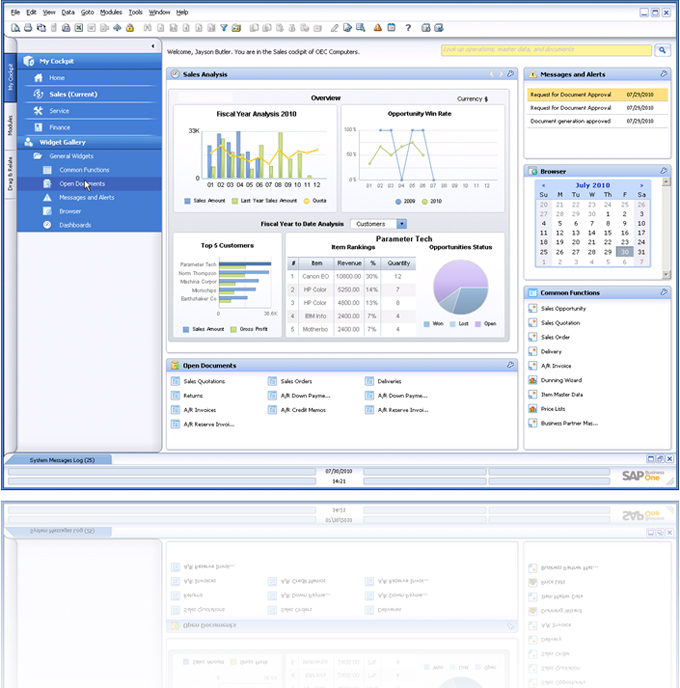Click the Dashboards widget icon in gallery
680x688 pixels.
pyautogui.click(x=47, y=225)
